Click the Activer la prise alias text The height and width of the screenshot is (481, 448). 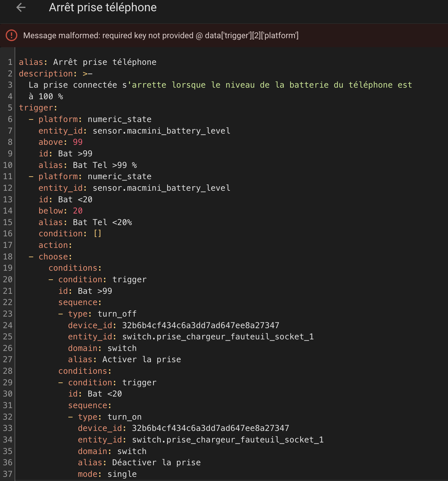[142, 359]
